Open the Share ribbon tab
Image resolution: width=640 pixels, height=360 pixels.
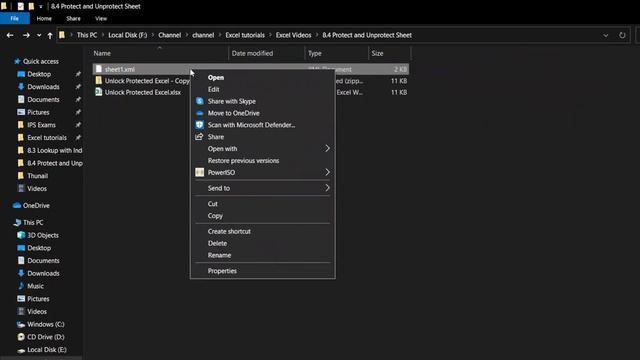[73, 18]
